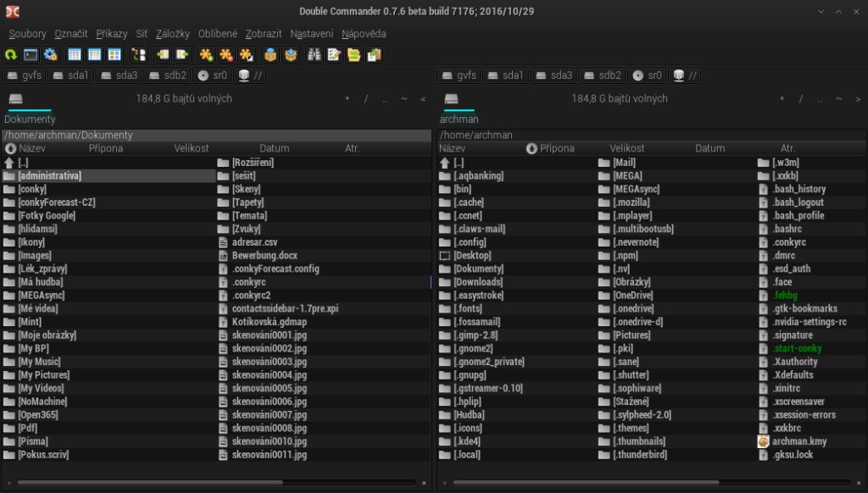Screen dimensions: 868x493
Task: Open the Oblíbené menu
Action: point(218,34)
